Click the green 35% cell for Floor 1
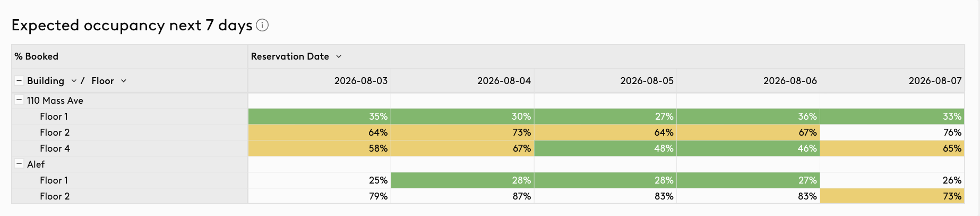Screen dimensions: 980x216 coord(320,117)
